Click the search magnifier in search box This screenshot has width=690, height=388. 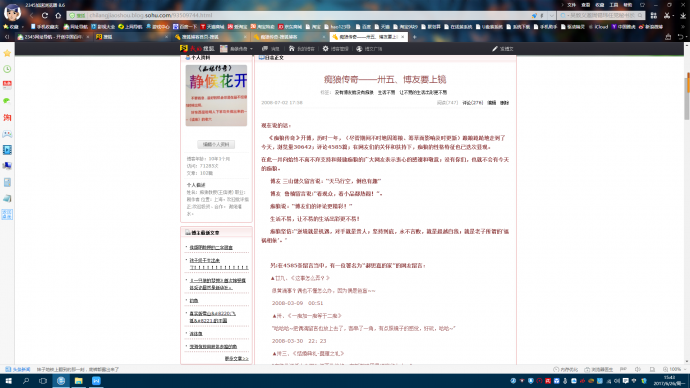(x=640, y=15)
